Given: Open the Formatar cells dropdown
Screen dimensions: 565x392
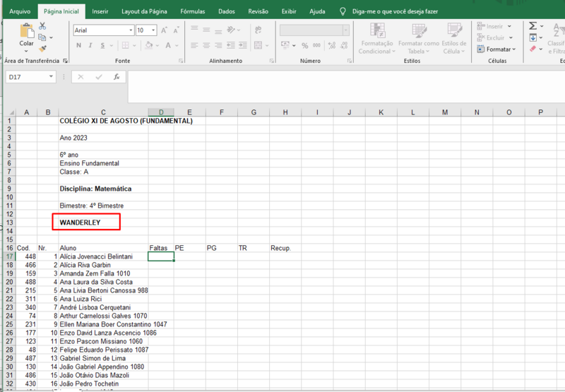Looking at the screenshot, I should coord(497,49).
